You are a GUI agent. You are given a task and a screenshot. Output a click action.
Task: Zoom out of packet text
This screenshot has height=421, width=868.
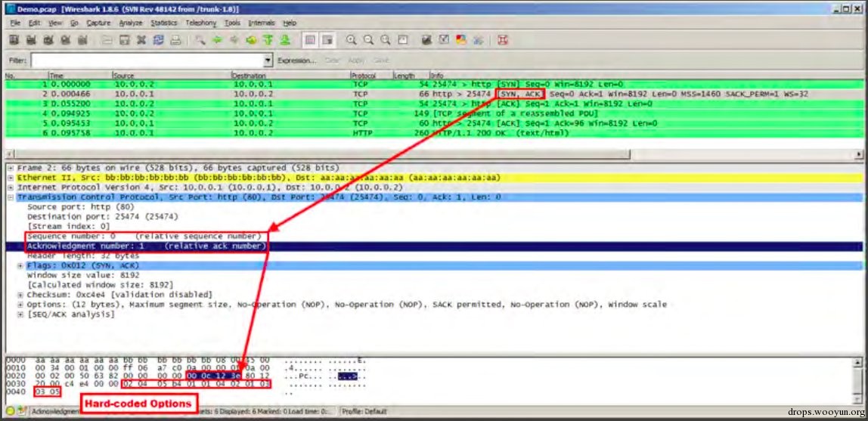point(369,40)
